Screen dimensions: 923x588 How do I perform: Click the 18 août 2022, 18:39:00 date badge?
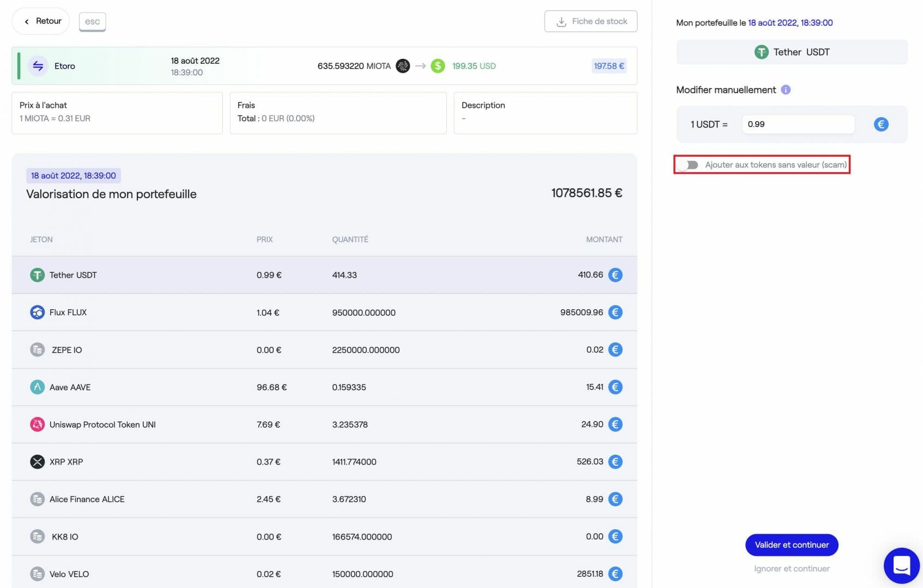pos(74,176)
